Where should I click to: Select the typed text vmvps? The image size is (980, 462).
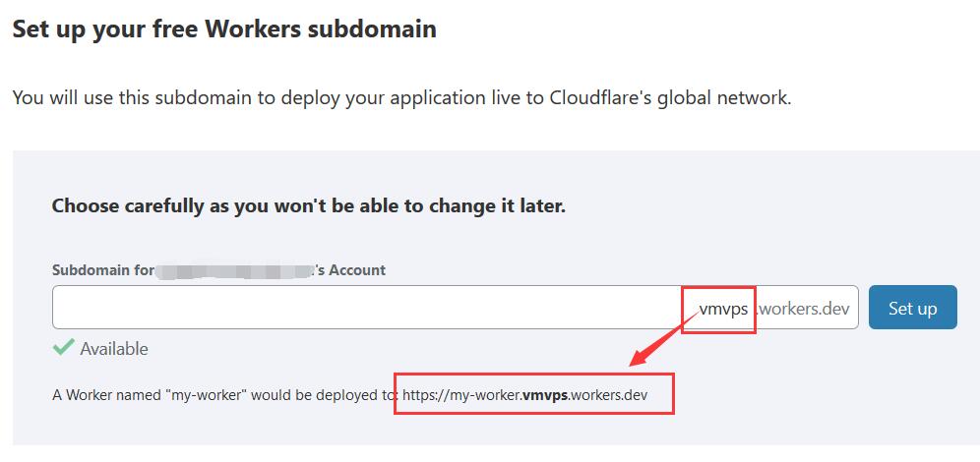point(723,308)
